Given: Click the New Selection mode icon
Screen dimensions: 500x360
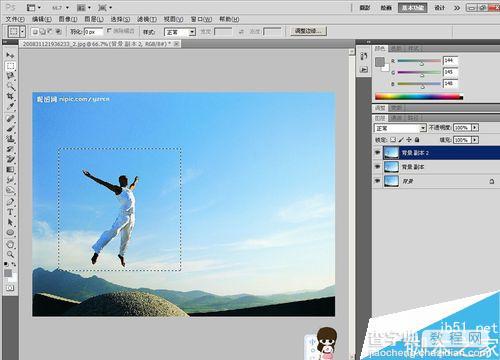Looking at the screenshot, I should (35, 32).
